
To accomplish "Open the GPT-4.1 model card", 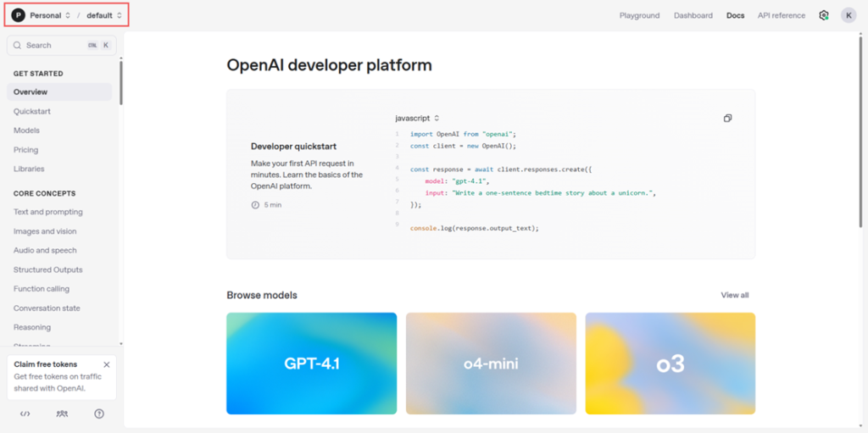I will (x=311, y=364).
